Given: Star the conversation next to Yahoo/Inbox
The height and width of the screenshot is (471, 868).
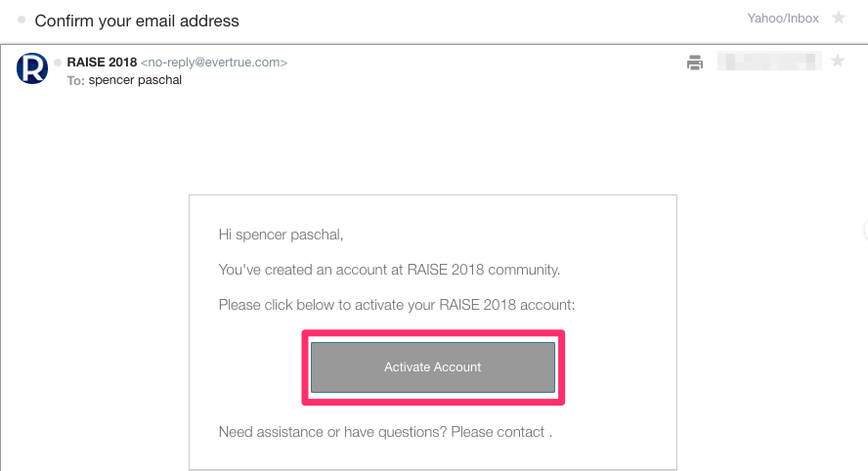Looking at the screenshot, I should point(838,19).
